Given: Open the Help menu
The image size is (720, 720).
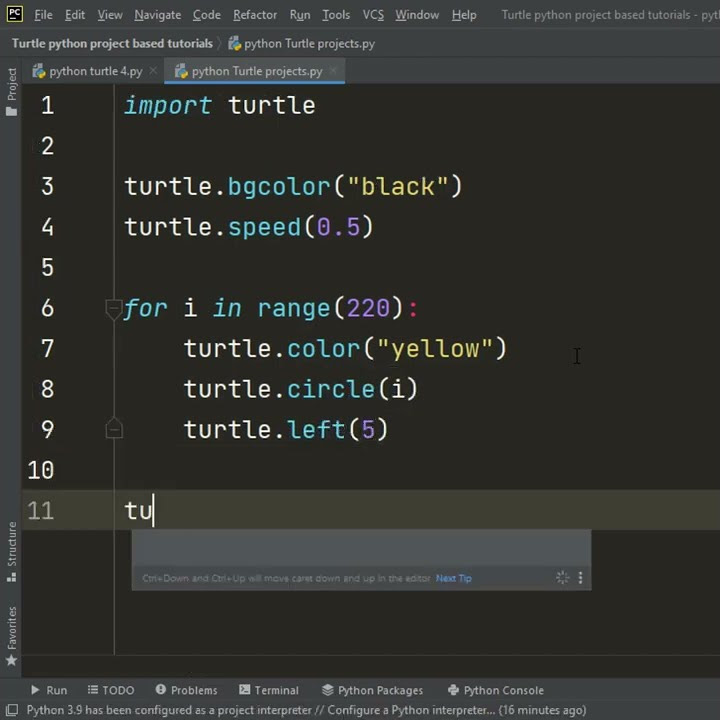Looking at the screenshot, I should [464, 15].
